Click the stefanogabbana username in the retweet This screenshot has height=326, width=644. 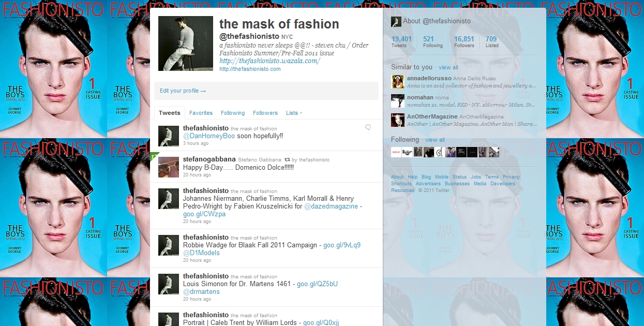click(x=209, y=159)
